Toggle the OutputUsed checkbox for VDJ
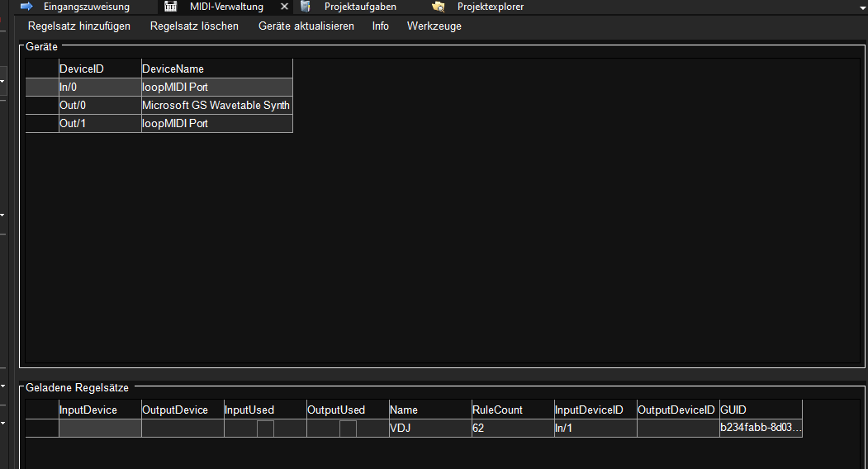 pos(348,429)
